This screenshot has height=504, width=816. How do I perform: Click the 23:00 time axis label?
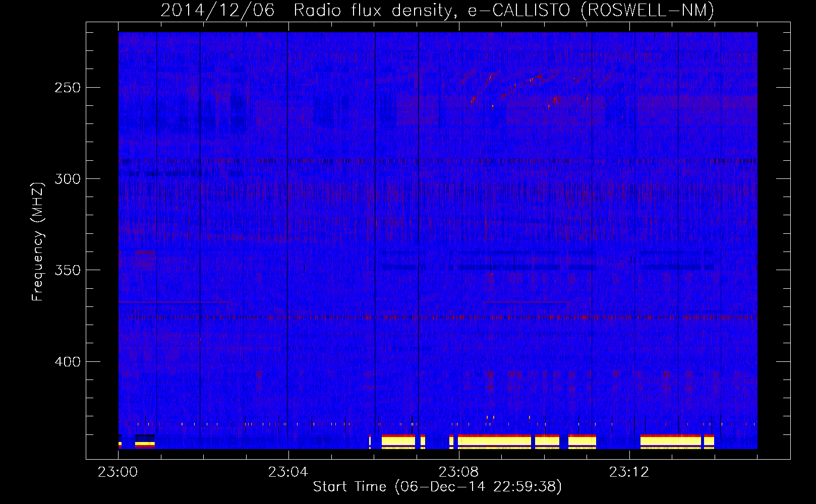[x=118, y=472]
